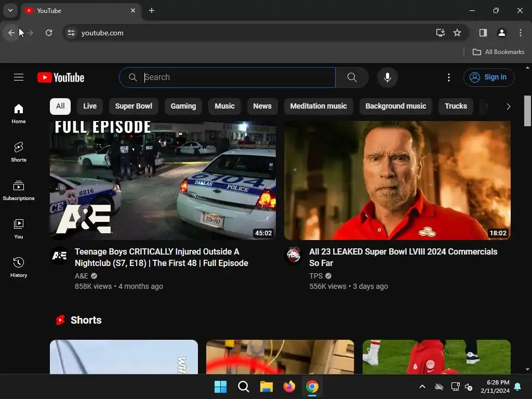
Task: Show next category chips arrow
Action: coord(508,107)
